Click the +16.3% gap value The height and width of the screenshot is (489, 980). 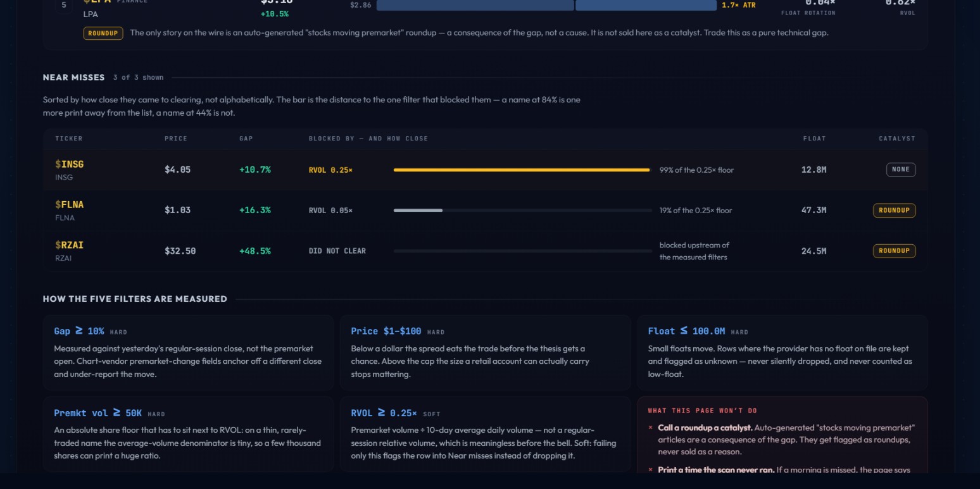254,210
